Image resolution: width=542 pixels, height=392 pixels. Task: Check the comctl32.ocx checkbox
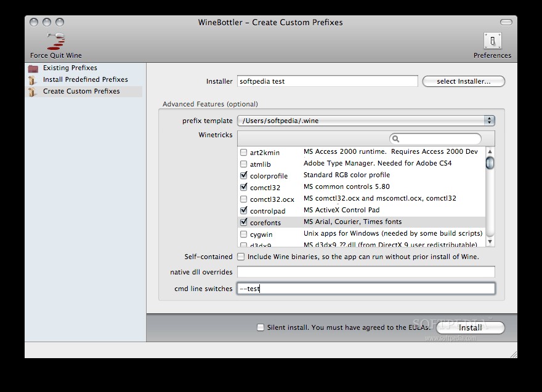click(244, 199)
